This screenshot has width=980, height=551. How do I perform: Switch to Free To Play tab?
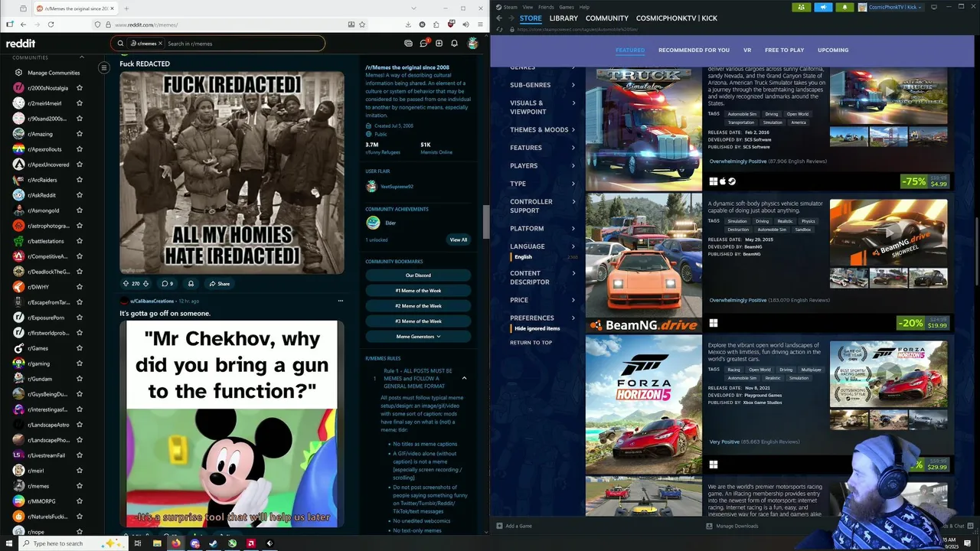785,50
